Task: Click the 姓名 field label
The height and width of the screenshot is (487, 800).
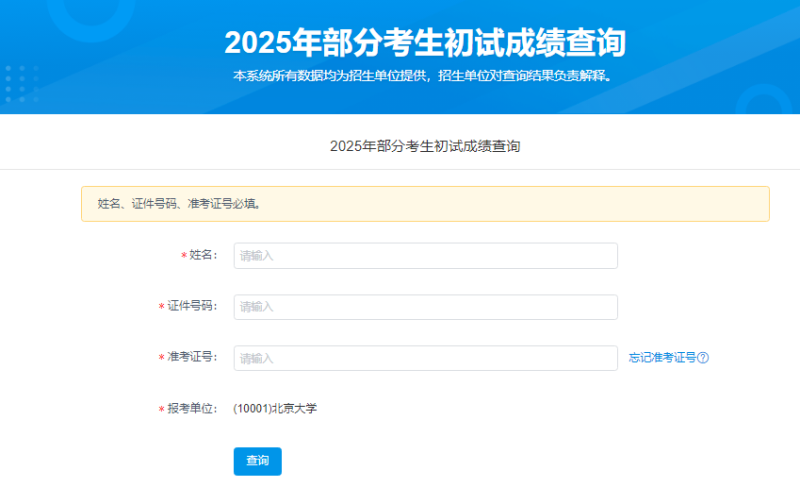Action: (203, 256)
